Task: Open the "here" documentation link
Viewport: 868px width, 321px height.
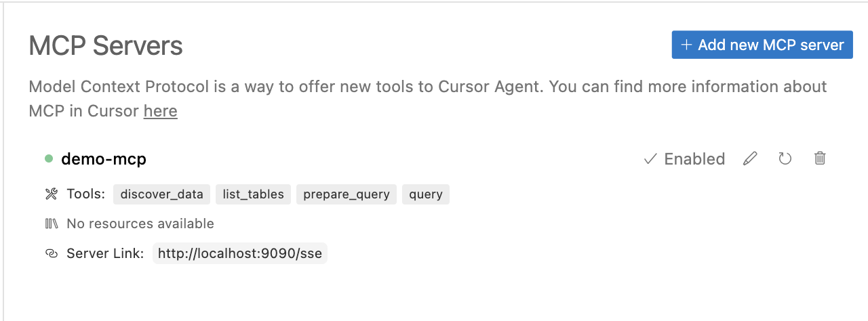Action: pos(160,111)
